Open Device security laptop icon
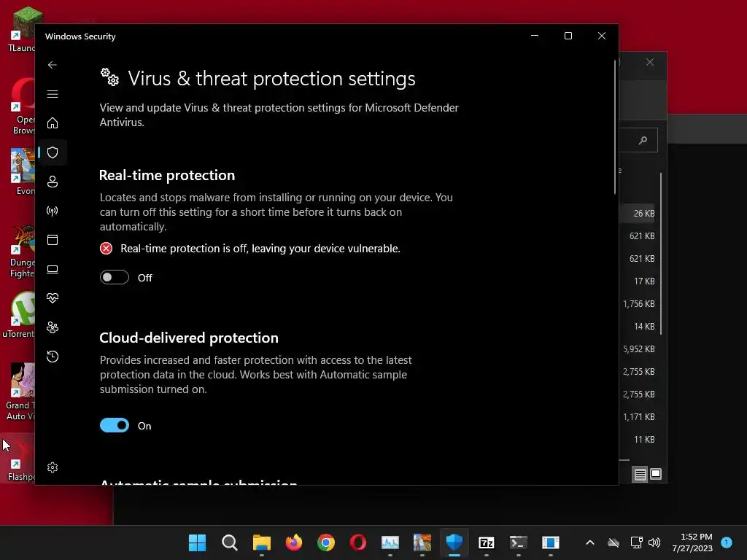Image resolution: width=747 pixels, height=560 pixels. click(x=53, y=269)
